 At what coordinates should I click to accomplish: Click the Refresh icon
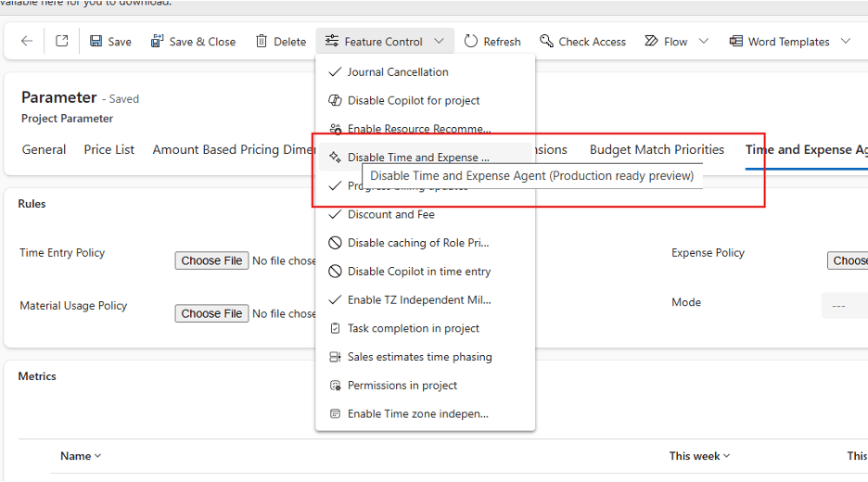[471, 42]
